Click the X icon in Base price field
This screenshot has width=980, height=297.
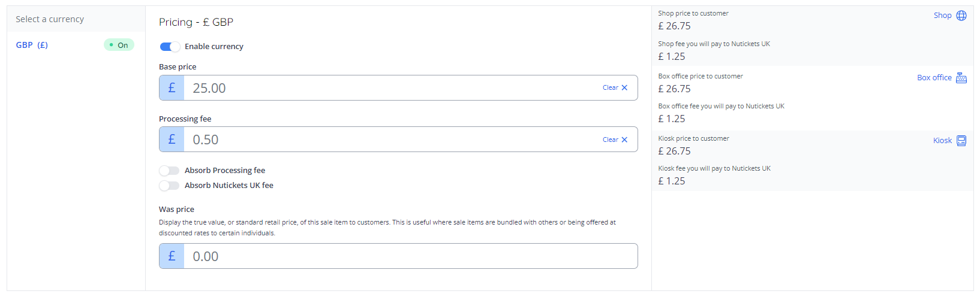pyautogui.click(x=624, y=88)
